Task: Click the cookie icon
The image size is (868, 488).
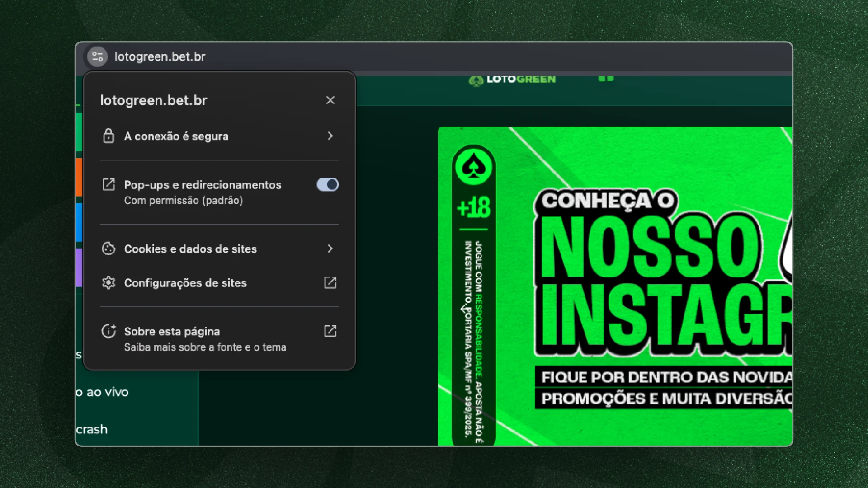Action: pyautogui.click(x=108, y=249)
